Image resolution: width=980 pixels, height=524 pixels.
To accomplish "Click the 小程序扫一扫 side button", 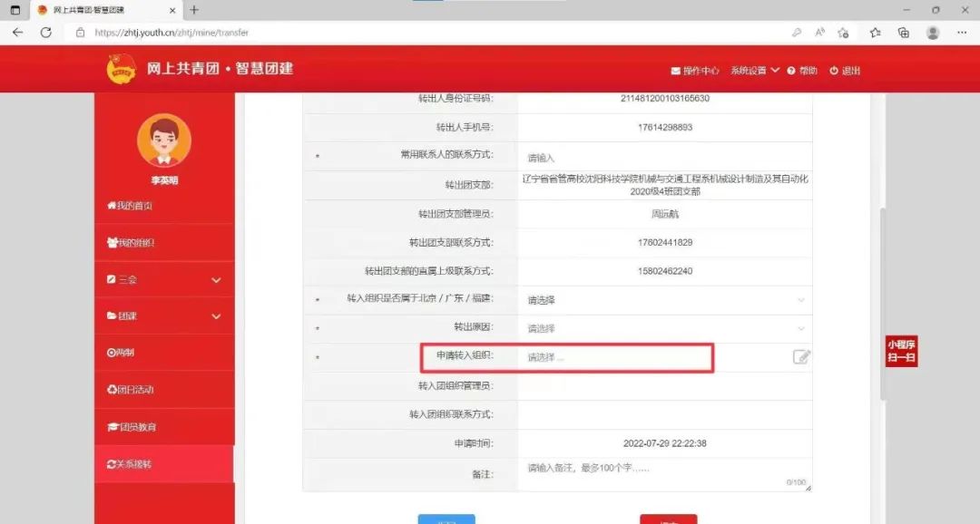I will tap(902, 352).
